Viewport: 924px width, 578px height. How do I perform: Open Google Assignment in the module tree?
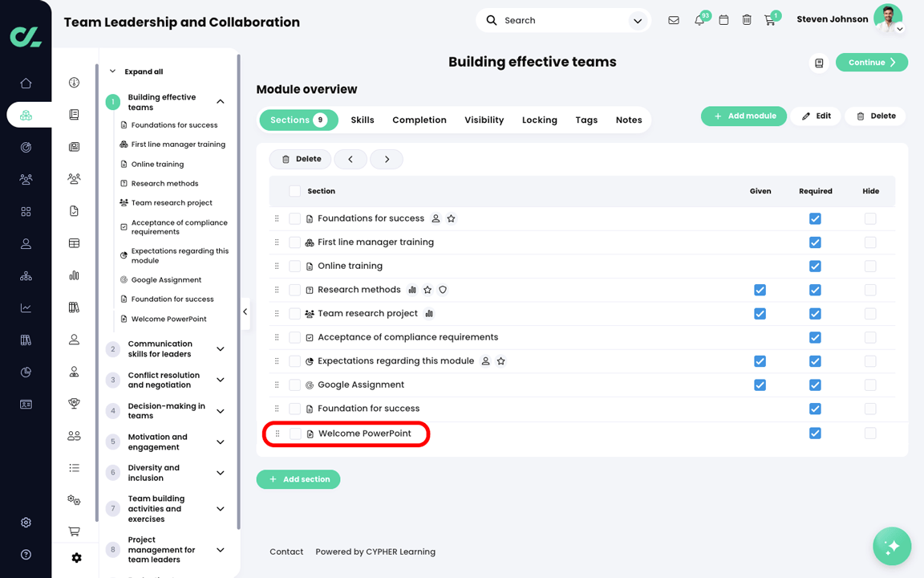pyautogui.click(x=166, y=280)
